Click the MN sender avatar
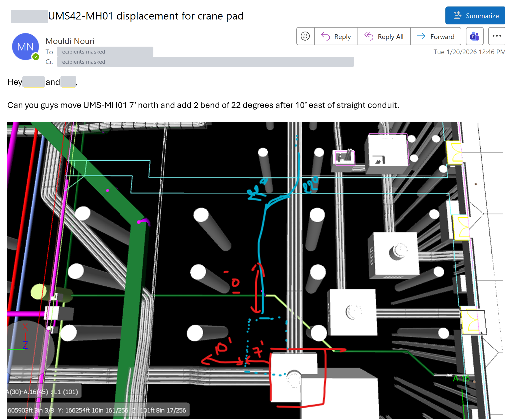This screenshot has width=505, height=420. point(26,47)
